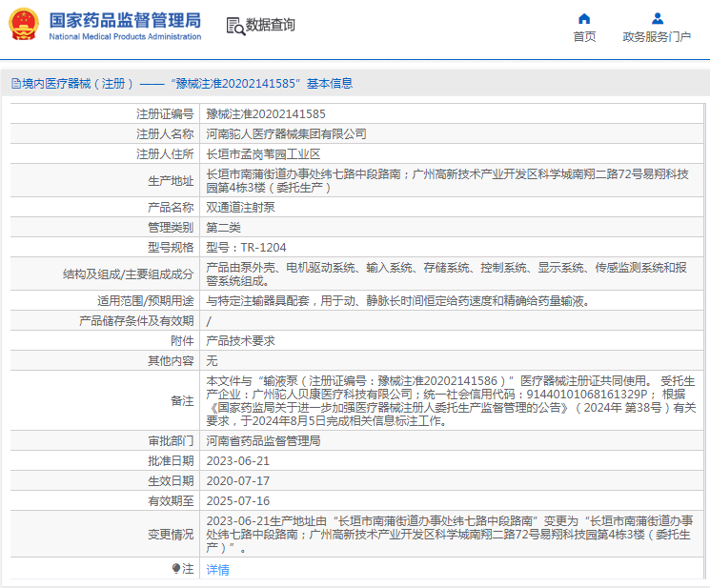Click registrant name 河南驼人医疗器械集团有限公司

286,134
